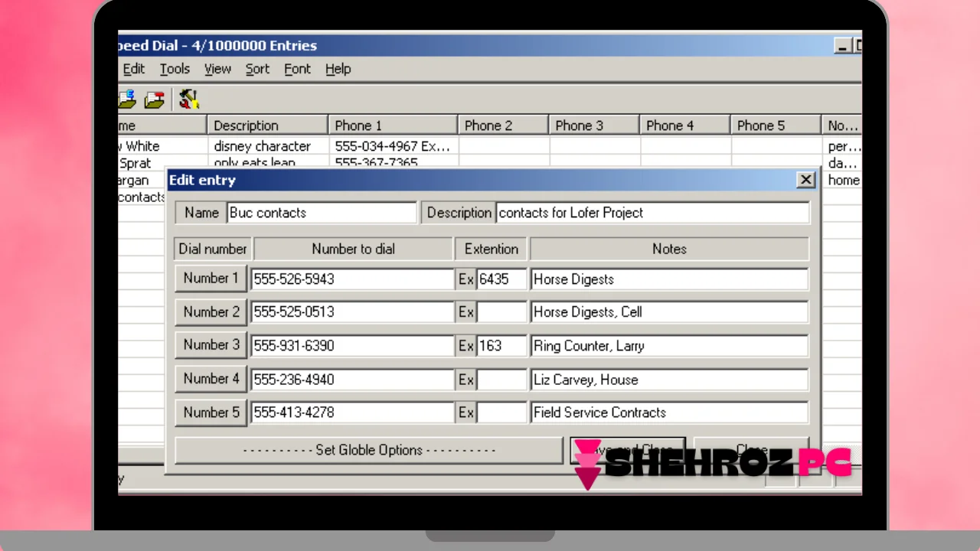This screenshot has height=551, width=980.
Task: Open the Edit menu
Action: pos(134,69)
